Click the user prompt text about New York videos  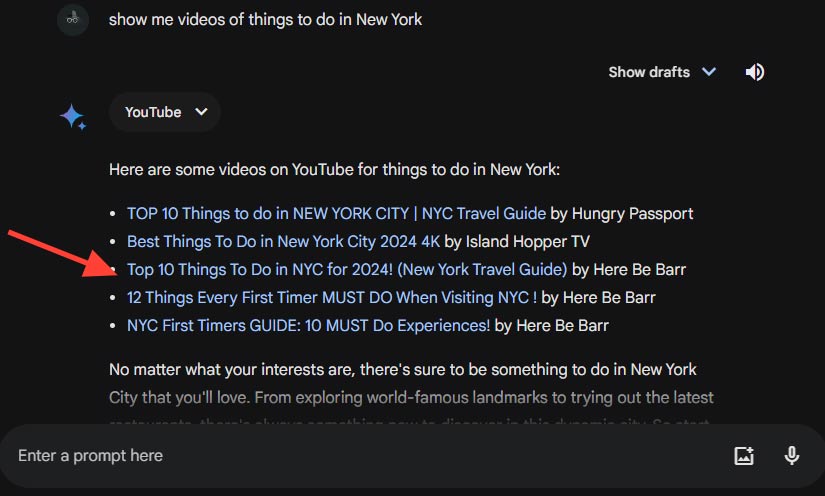click(x=265, y=19)
